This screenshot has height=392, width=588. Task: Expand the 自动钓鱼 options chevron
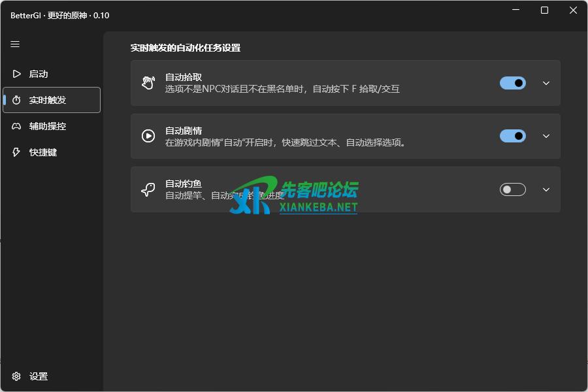click(x=546, y=189)
